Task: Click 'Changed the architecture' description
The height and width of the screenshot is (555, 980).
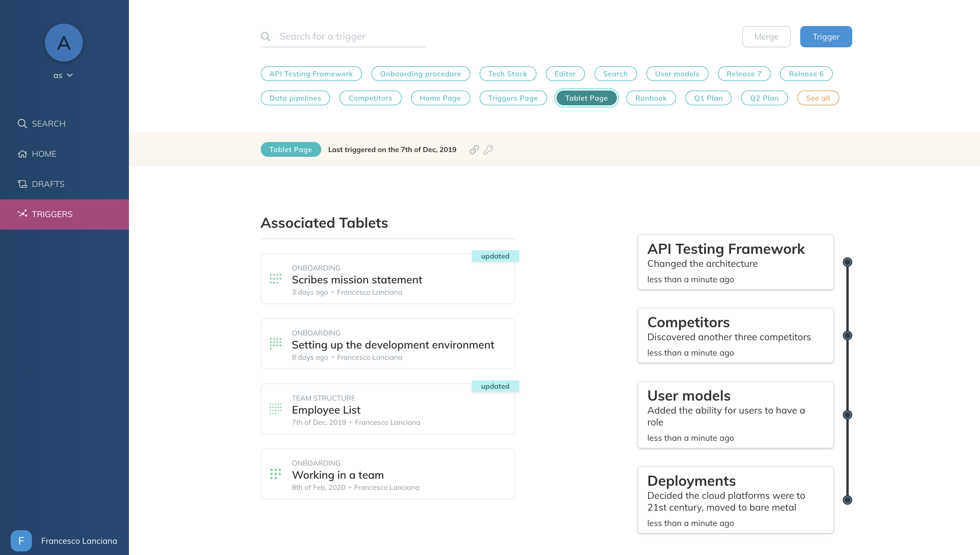Action: [702, 264]
